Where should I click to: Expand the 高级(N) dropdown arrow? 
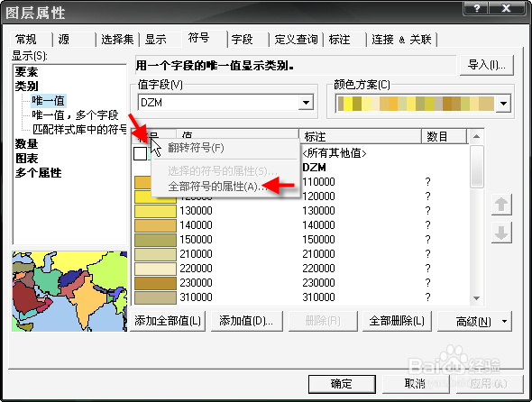point(504,321)
